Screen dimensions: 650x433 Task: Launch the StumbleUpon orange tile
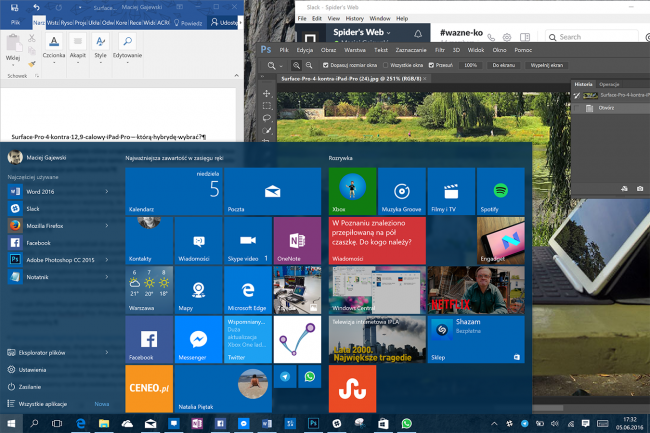tap(352, 389)
